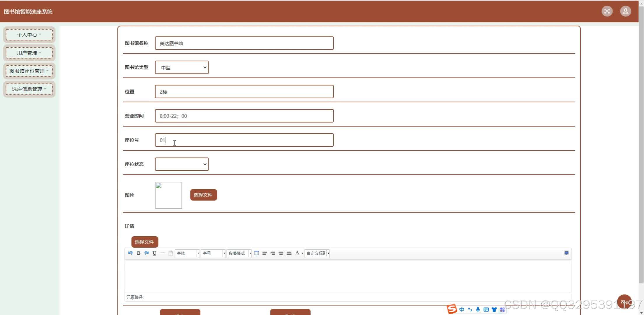Click the 图书馆名称 field with 美达图书馆

click(x=244, y=43)
